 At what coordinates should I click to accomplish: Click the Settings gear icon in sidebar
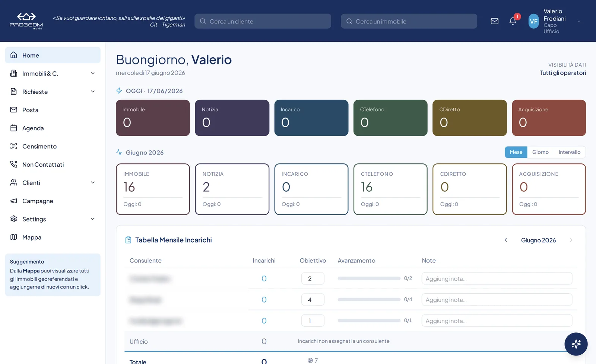click(14, 219)
